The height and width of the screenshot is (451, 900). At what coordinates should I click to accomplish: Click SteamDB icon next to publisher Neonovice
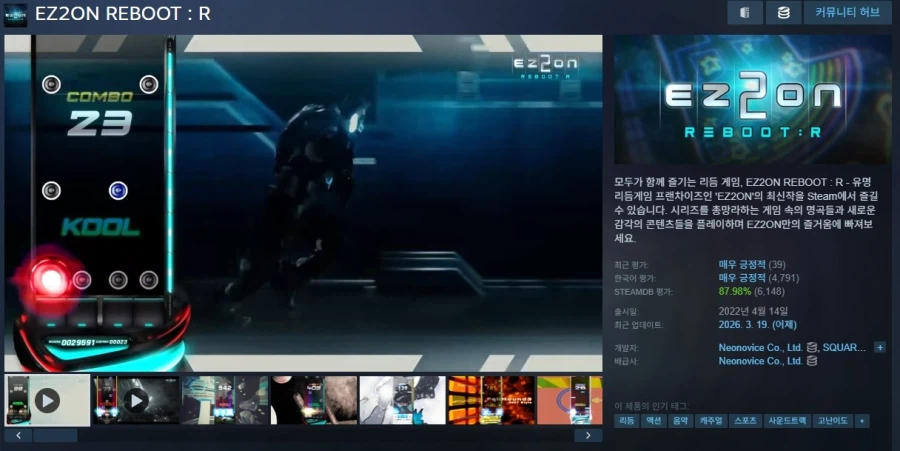click(812, 361)
